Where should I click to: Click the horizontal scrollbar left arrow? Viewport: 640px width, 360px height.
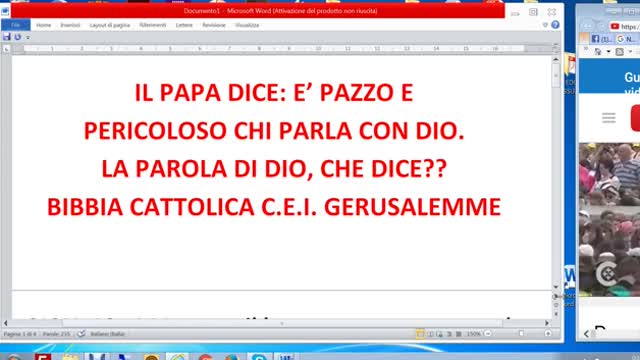pyautogui.click(x=5, y=323)
